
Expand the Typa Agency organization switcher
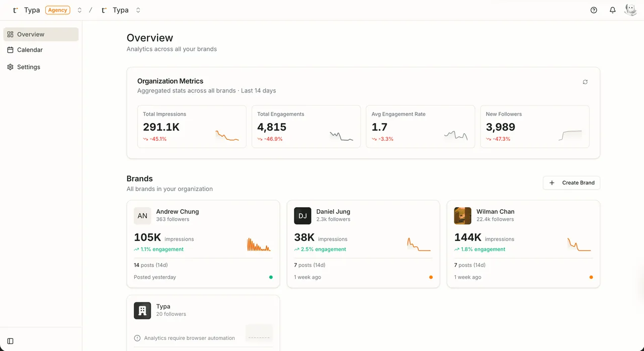(79, 10)
